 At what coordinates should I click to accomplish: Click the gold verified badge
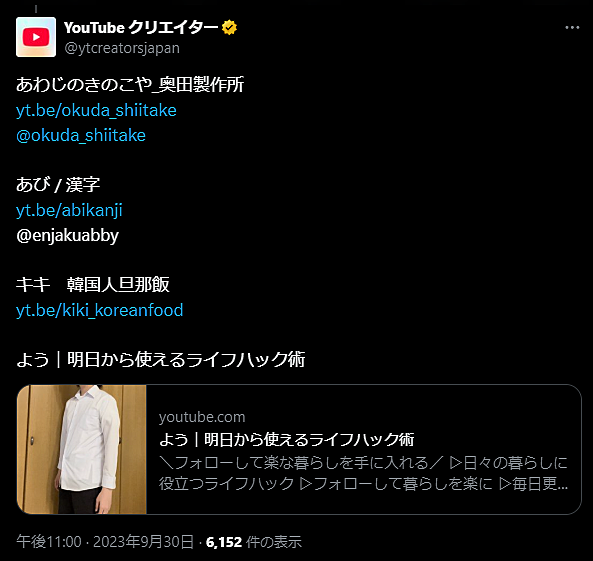click(230, 28)
